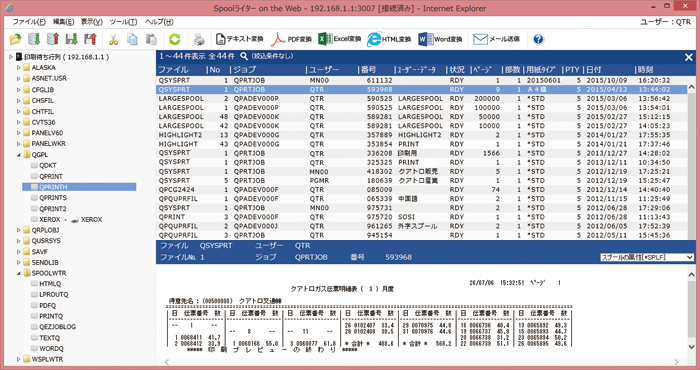Open the ツール(T) menu
The width and height of the screenshot is (700, 370).
coord(123,22)
